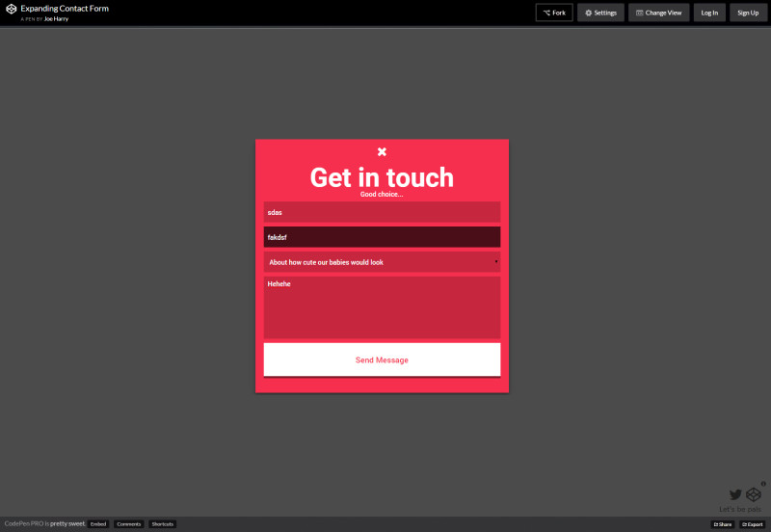This screenshot has width=771, height=532.
Task: Click the message textarea with 'Hehehe'
Action: pos(382,307)
